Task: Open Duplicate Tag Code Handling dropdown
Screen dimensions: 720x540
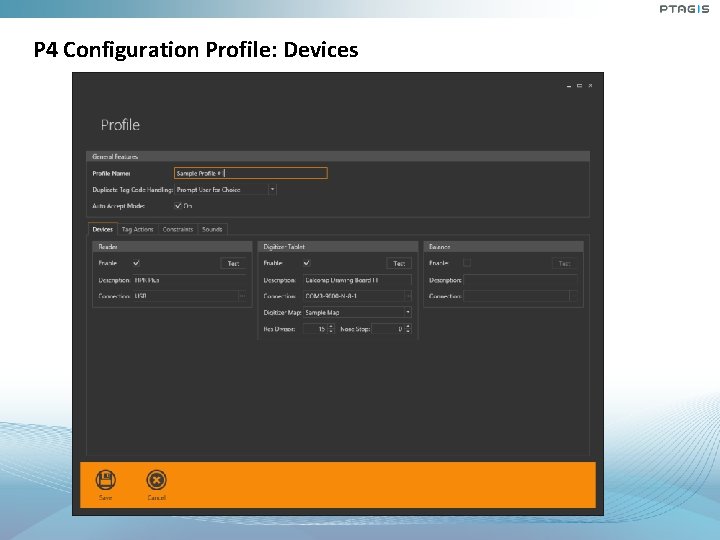Action: [272, 190]
